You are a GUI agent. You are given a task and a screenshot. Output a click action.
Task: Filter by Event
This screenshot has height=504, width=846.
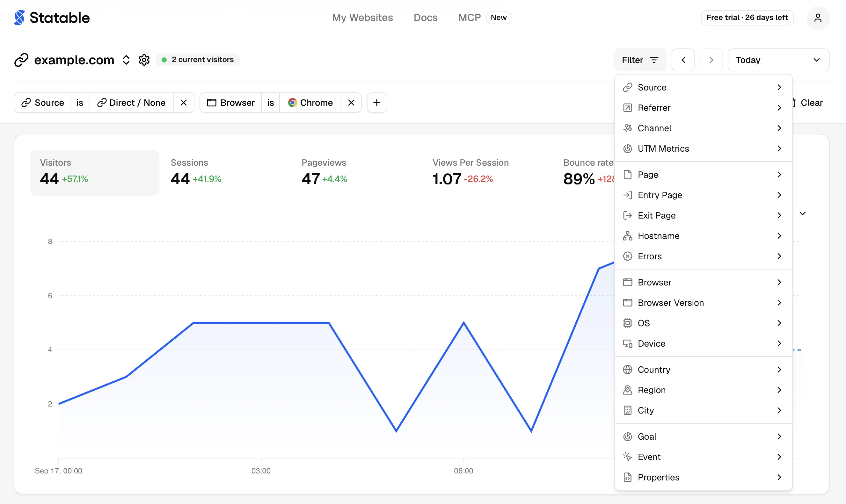point(703,457)
